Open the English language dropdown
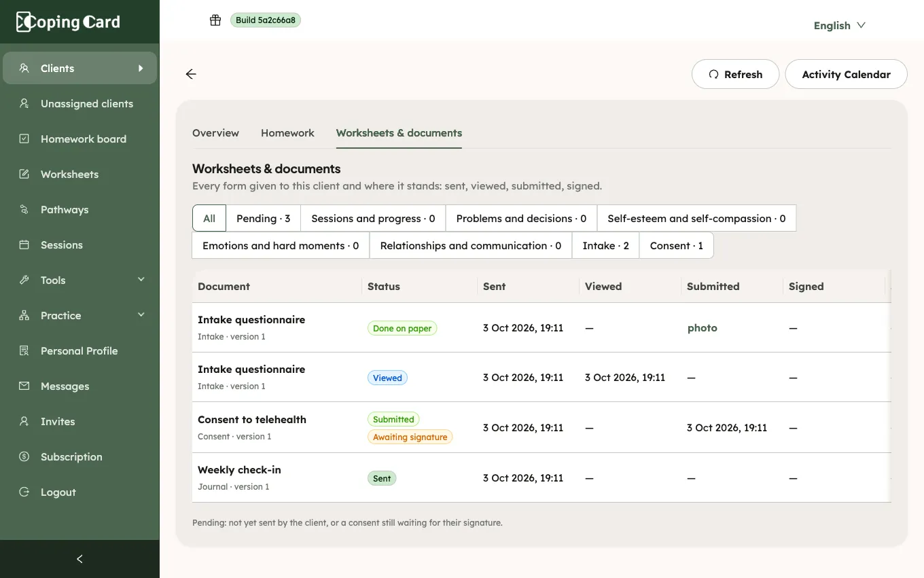 point(840,25)
